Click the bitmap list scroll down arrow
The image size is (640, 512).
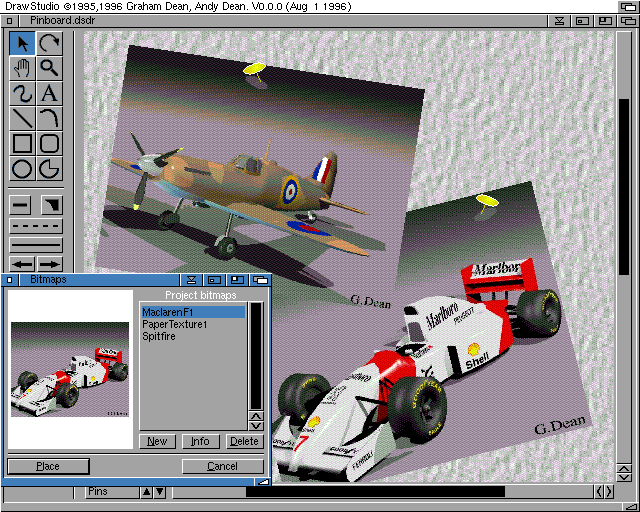coord(256,426)
